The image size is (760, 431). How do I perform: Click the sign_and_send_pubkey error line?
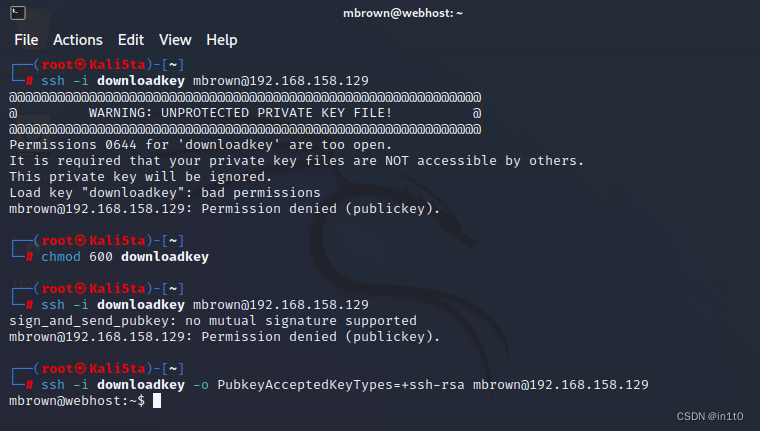coord(213,321)
